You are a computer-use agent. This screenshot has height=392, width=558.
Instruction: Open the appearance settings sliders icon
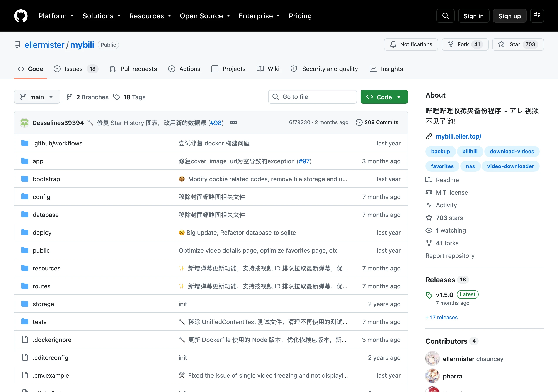pyautogui.click(x=537, y=16)
